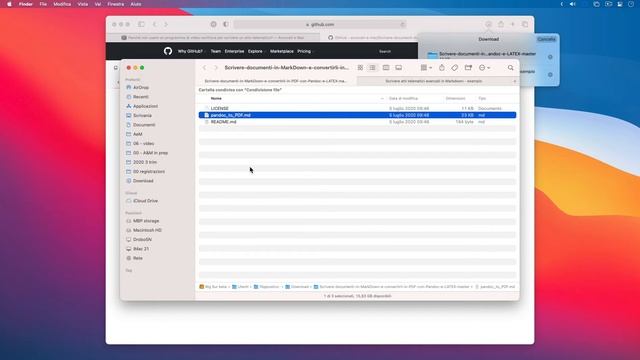Click the Safari downloads icon
The height and width of the screenshot is (360, 640).
(x=488, y=24)
